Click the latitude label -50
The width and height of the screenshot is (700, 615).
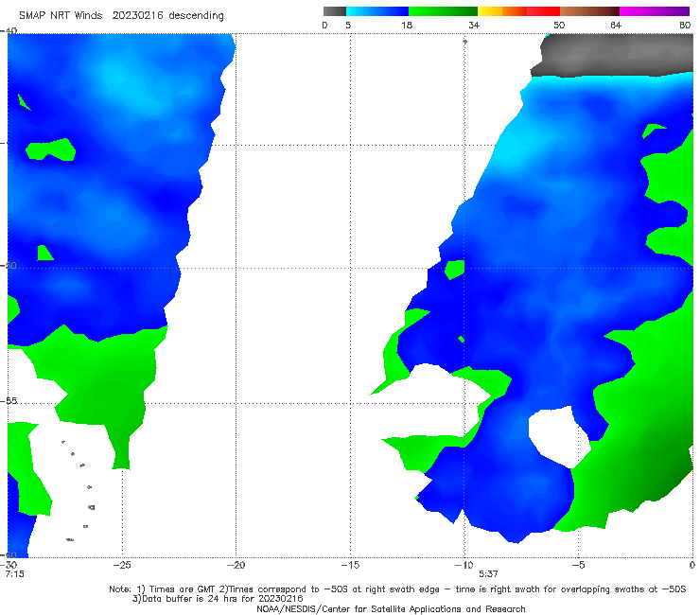pos(9,265)
